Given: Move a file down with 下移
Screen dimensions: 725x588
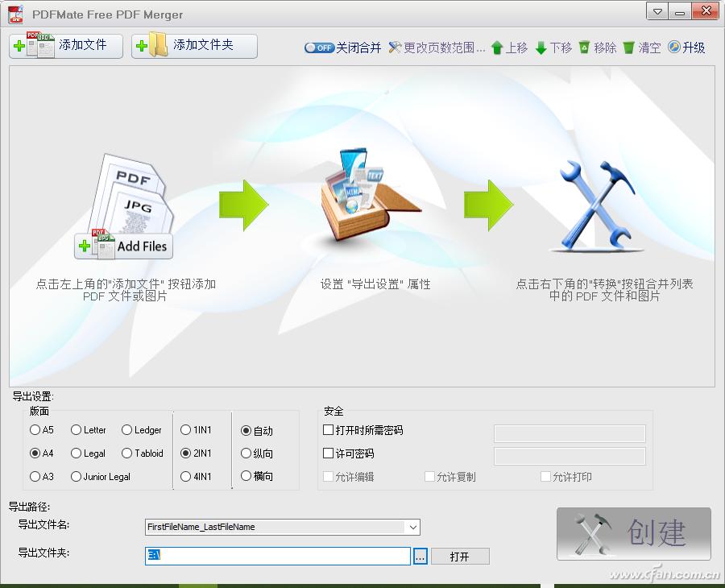Looking at the screenshot, I should 552,48.
